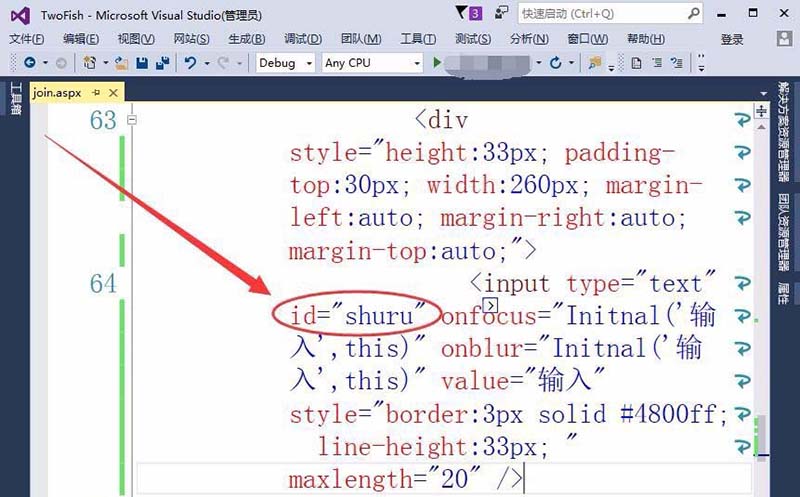
Task: Click the smart tag glyph near onfocus
Action: (x=490, y=305)
